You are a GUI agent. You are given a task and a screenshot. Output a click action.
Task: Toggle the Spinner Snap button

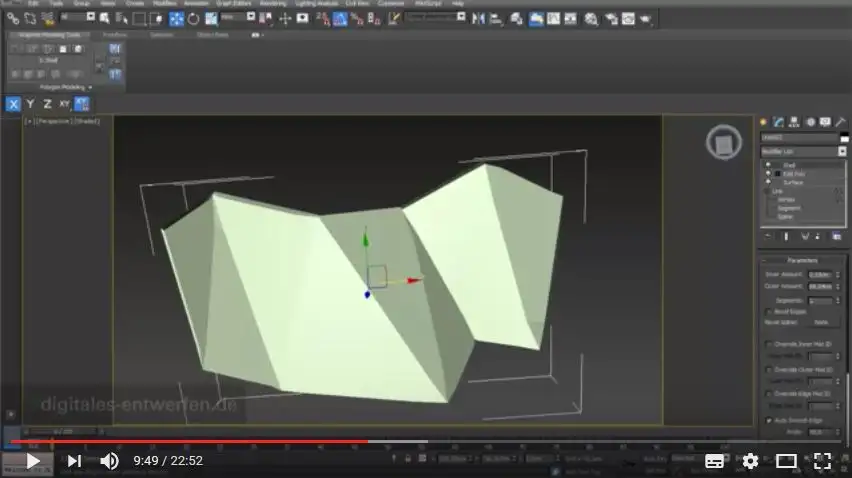click(x=374, y=19)
